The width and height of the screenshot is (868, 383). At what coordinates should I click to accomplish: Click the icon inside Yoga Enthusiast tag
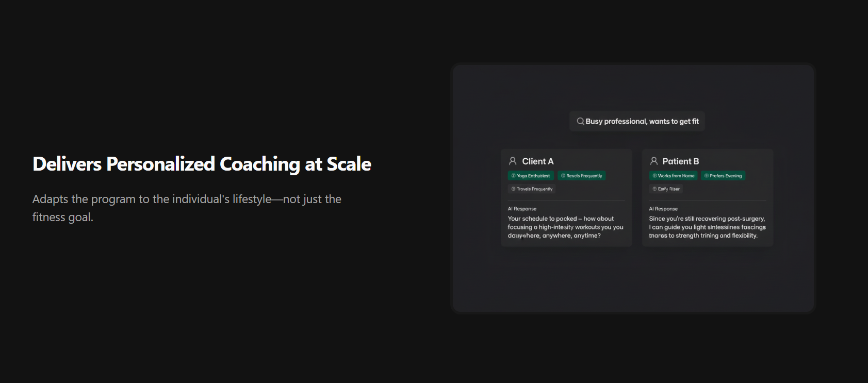point(513,176)
